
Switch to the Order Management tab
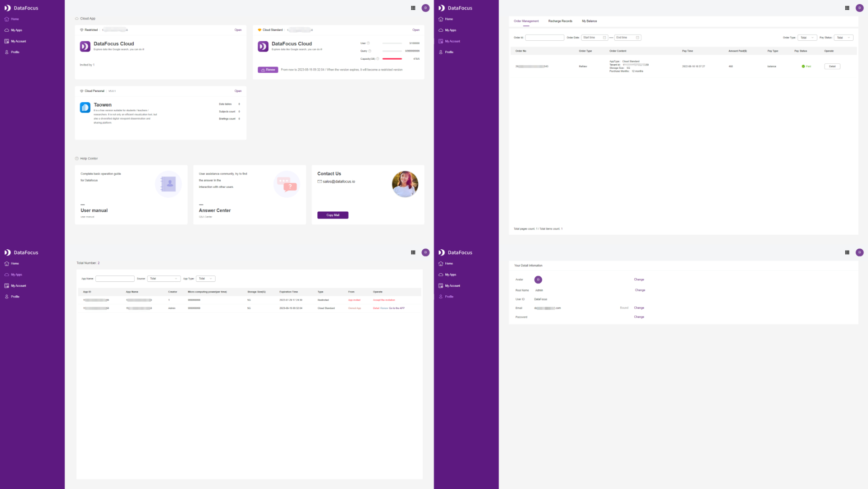tap(526, 21)
